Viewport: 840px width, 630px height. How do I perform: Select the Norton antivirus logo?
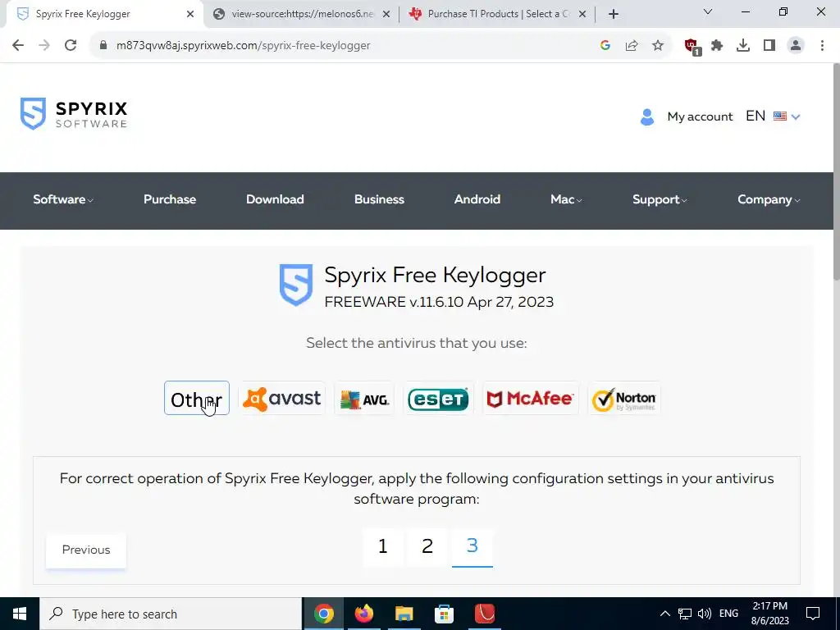pos(624,398)
